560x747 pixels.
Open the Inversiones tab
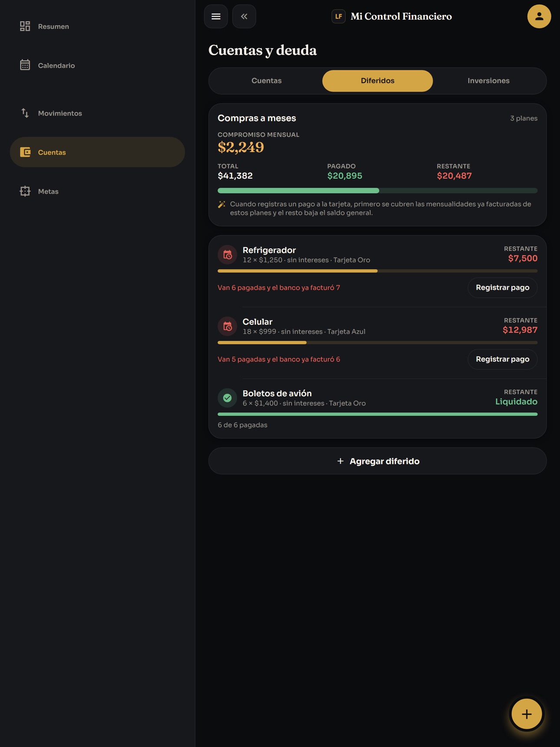click(x=488, y=81)
